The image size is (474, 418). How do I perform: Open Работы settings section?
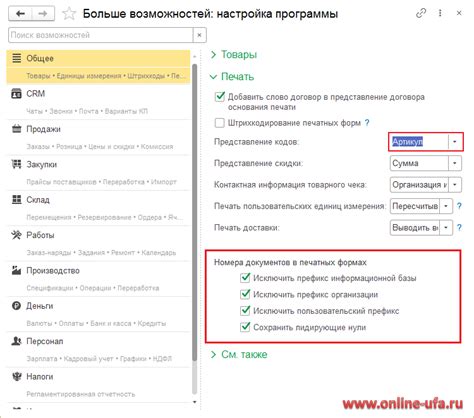(98, 243)
